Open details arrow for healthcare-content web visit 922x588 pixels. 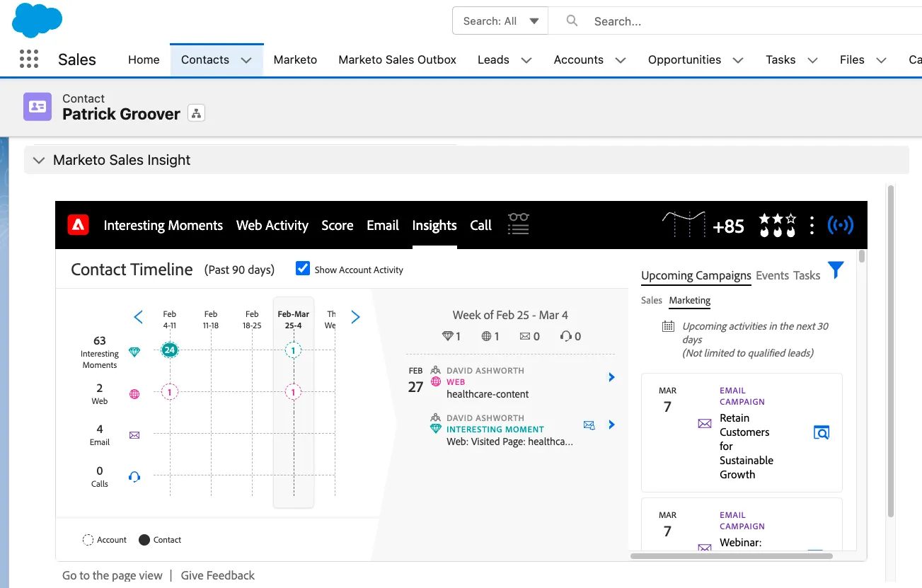[611, 378]
